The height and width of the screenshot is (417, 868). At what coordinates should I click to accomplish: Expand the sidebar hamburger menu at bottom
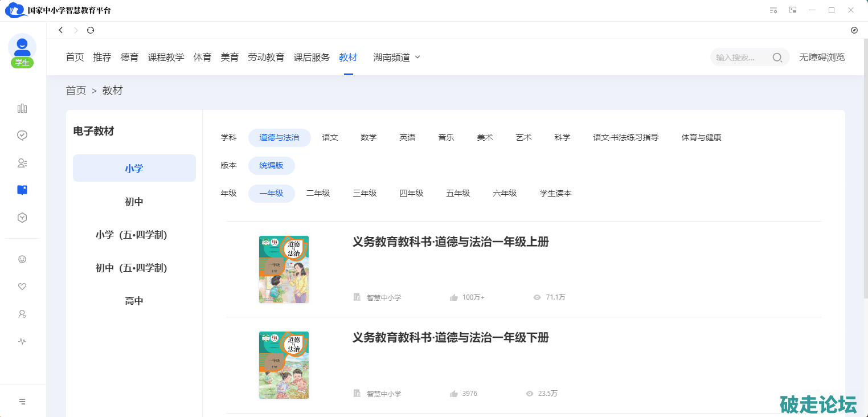coord(22,402)
